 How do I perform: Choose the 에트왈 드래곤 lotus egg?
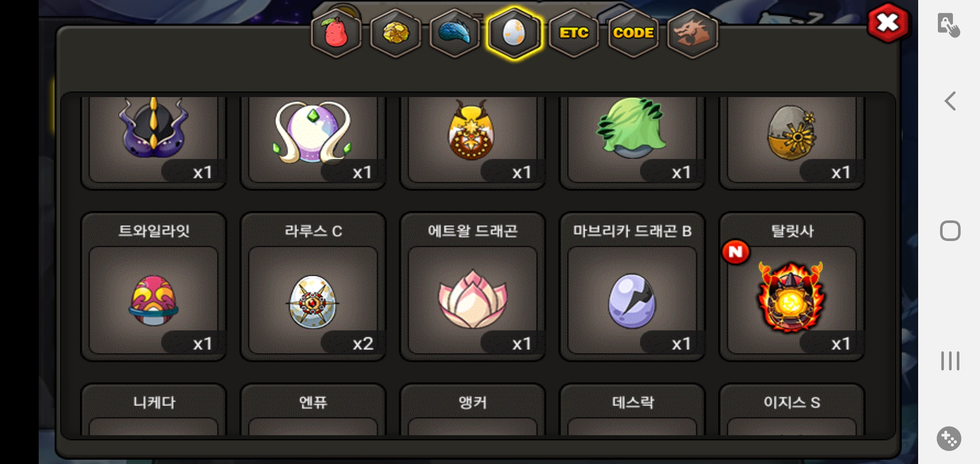(472, 287)
